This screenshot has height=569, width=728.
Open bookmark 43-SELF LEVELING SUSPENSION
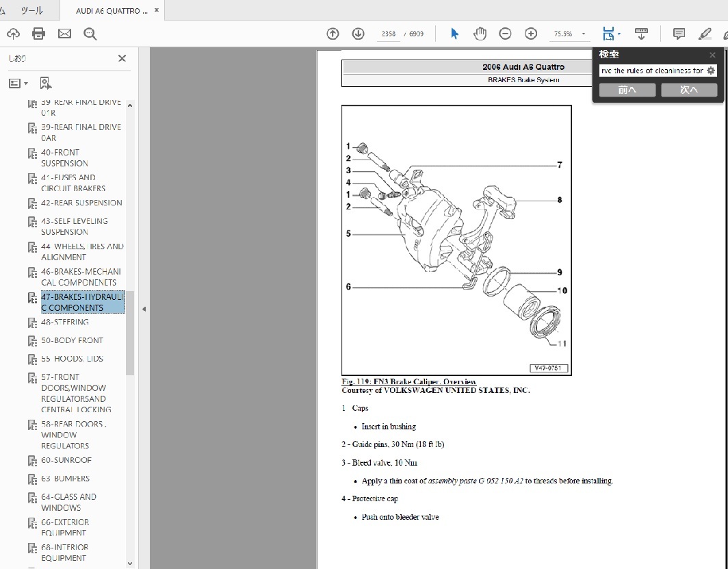click(75, 226)
